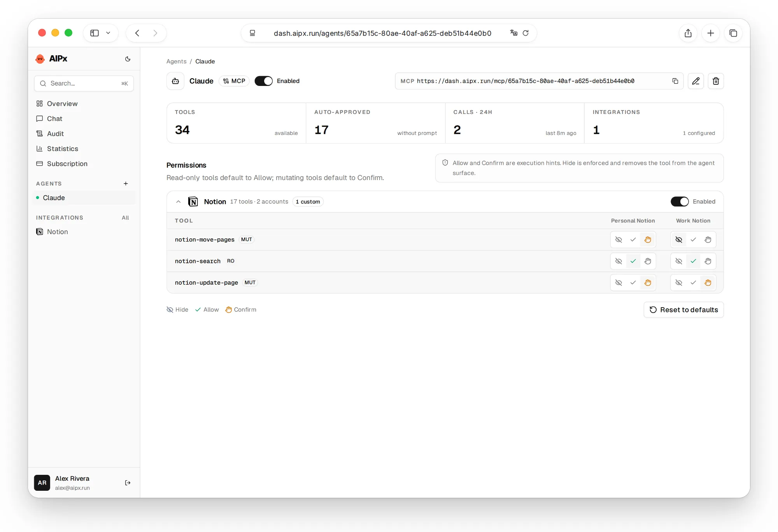Viewport: 778px width, 532px height.
Task: Copy the MCP URL to clipboard
Action: (x=675, y=81)
